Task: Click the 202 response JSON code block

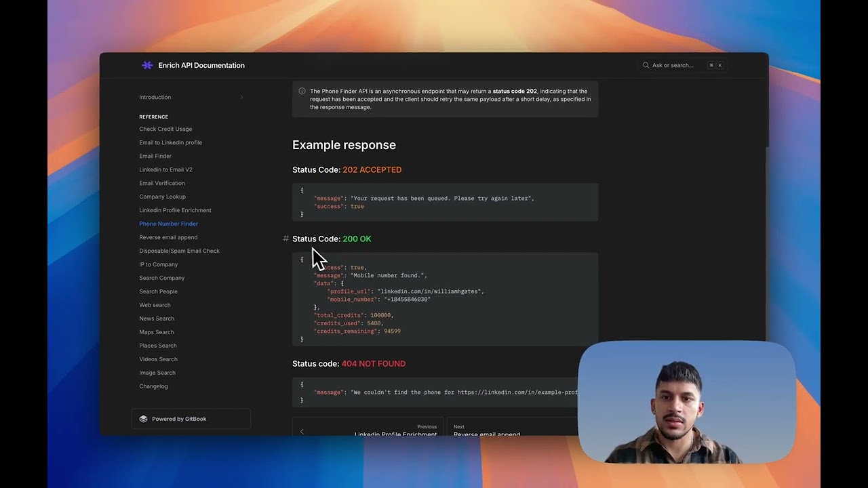Action: 445,202
